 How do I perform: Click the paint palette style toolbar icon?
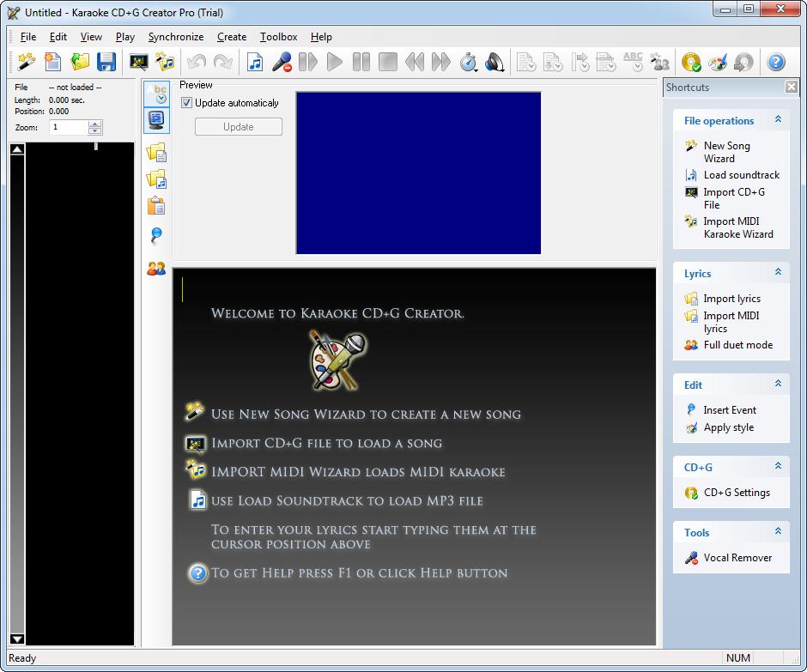coord(718,63)
